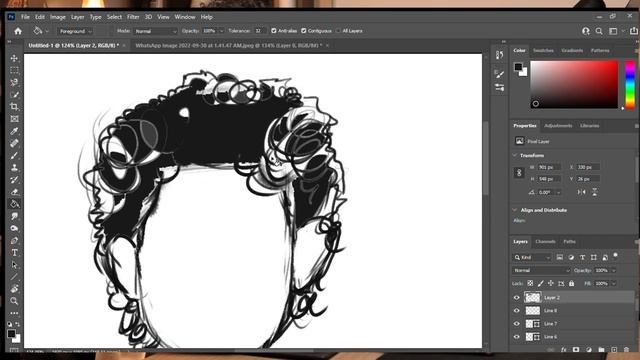
Task: Open the Layers panel Opacity dropdown arrow
Action: pos(613,270)
